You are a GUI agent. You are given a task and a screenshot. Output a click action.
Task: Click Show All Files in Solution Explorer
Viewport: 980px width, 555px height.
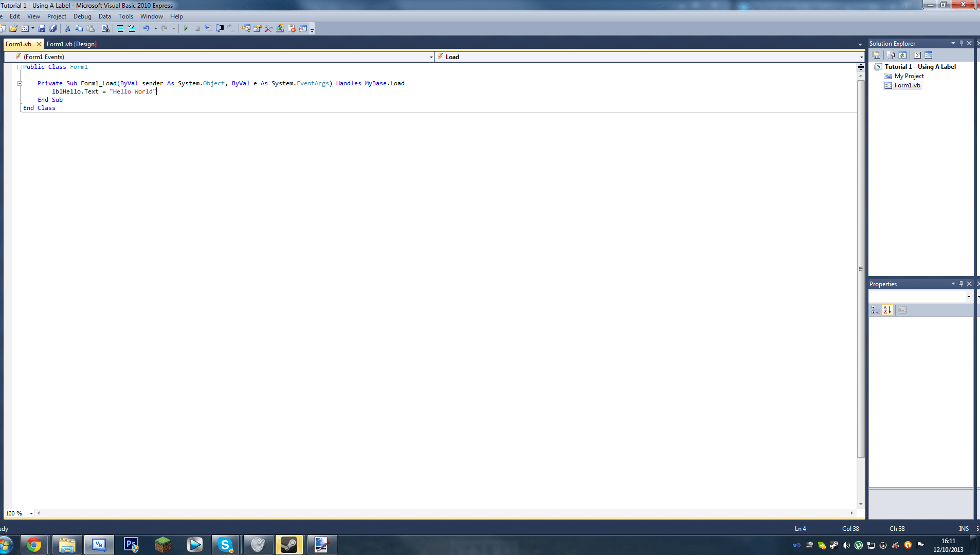[891, 55]
